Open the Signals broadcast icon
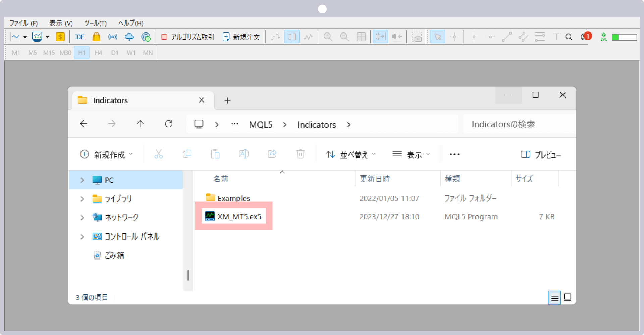 point(113,37)
